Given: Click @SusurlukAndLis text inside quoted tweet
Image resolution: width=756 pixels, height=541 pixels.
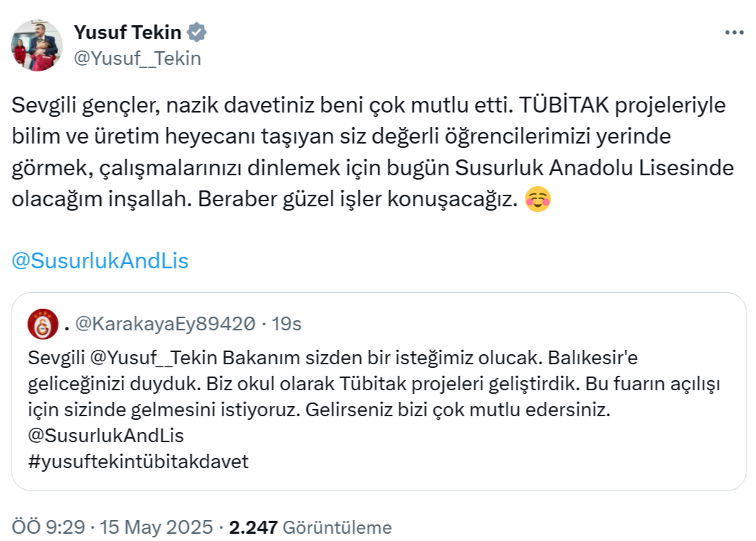Looking at the screenshot, I should [106, 436].
